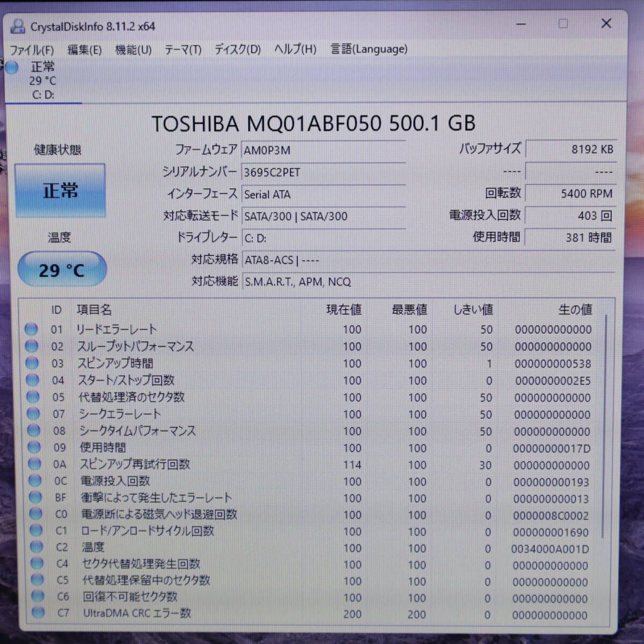The width and height of the screenshot is (644, 644).
Task: Click the status orb for C0 電源断による磁気ヘッド退避回数
Action: click(x=36, y=514)
